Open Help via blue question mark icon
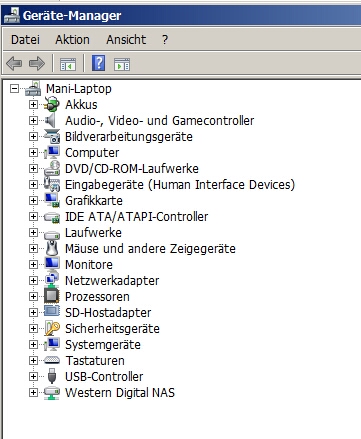This screenshot has height=439, width=361. (x=98, y=63)
